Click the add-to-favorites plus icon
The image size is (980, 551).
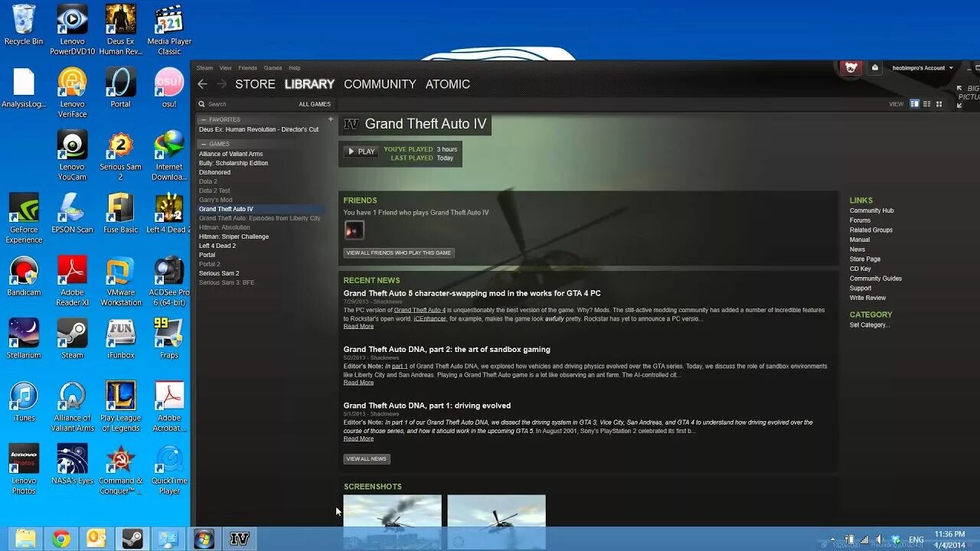331,119
